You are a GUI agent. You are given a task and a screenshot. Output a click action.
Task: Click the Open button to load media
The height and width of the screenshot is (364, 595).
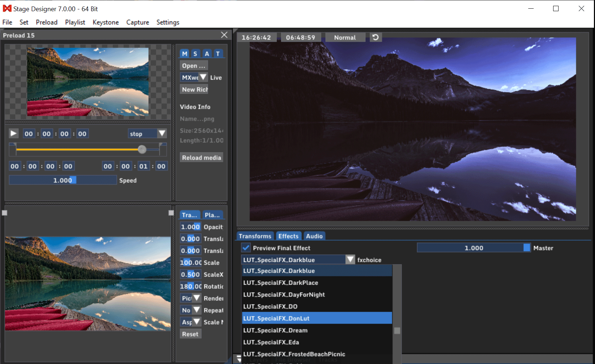coord(193,65)
